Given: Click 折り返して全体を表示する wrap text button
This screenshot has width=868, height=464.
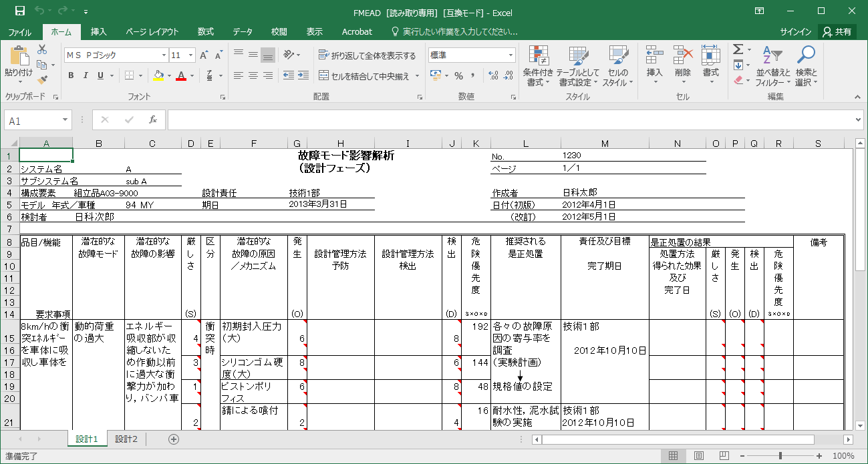Looking at the screenshot, I should coord(368,55).
